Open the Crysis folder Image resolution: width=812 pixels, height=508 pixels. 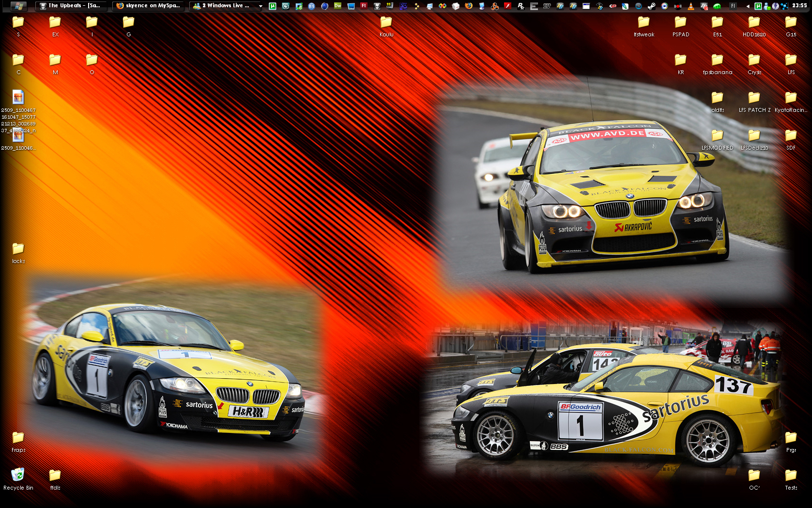(x=754, y=63)
